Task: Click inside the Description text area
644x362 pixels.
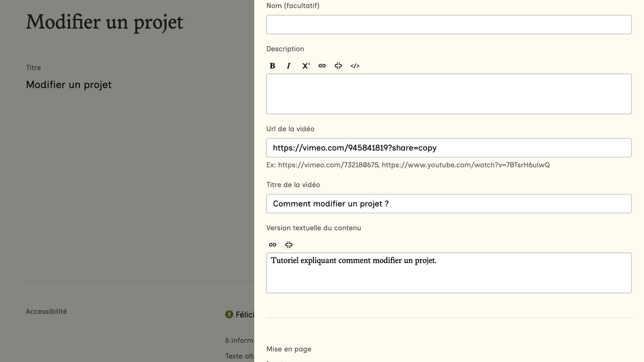Action: coord(448,94)
